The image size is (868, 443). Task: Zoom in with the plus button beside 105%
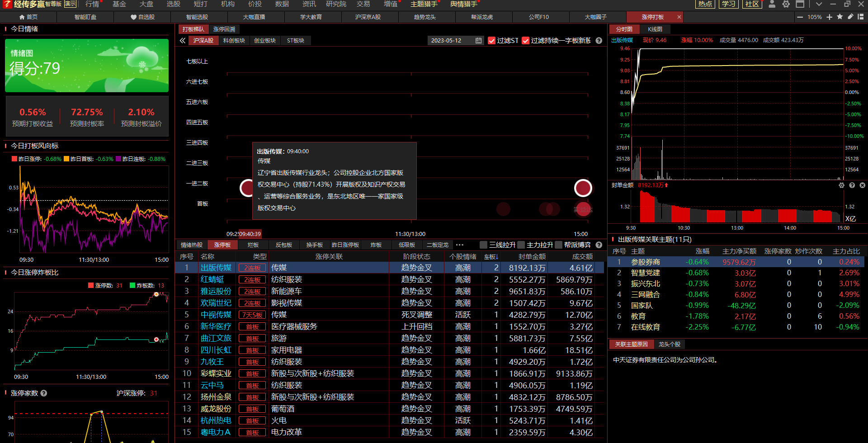pos(829,17)
